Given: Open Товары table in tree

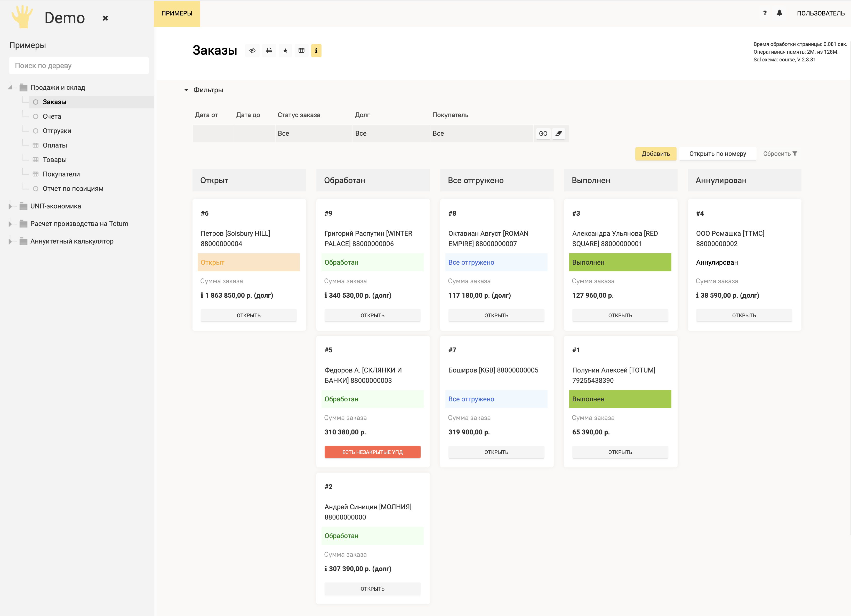Looking at the screenshot, I should 54,160.
